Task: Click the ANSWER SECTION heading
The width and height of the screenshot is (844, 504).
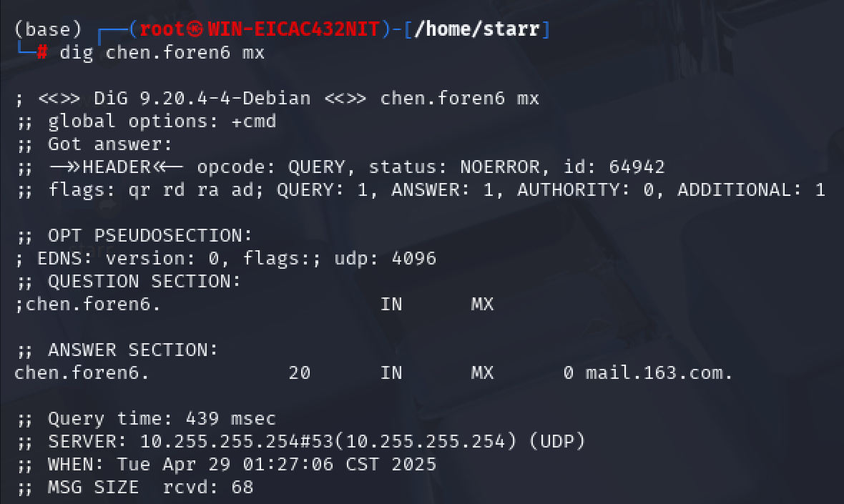Action: click(x=132, y=350)
